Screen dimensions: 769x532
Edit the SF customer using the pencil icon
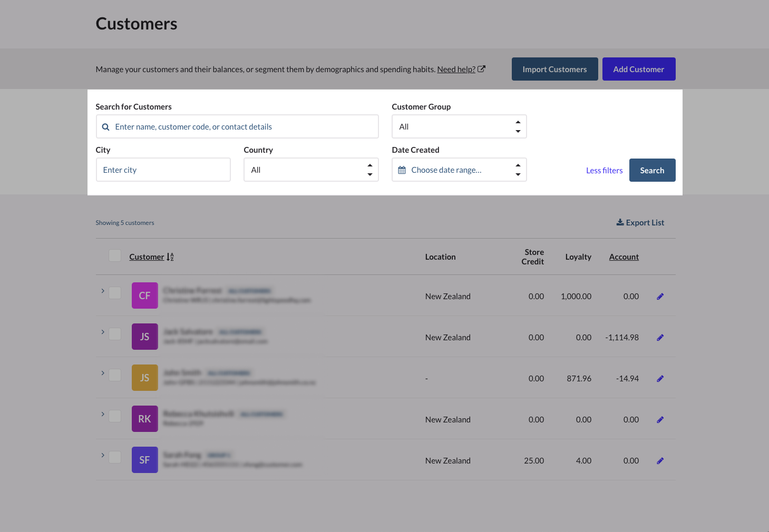click(x=660, y=461)
